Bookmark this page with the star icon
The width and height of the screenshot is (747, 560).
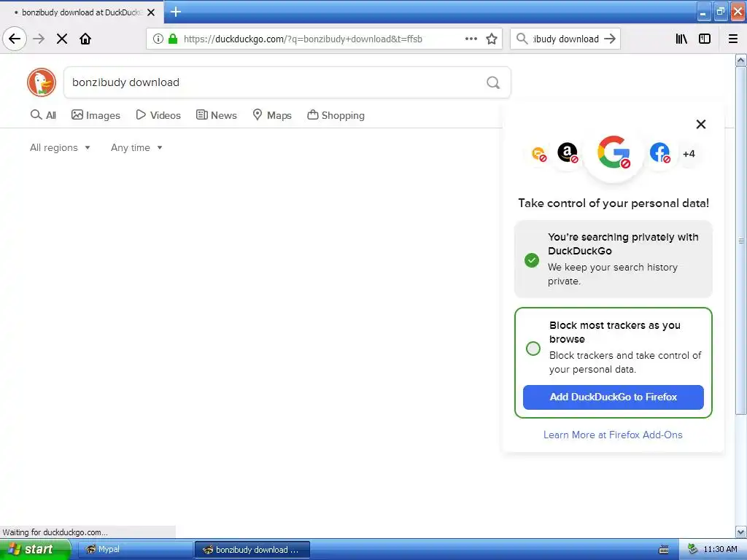[x=492, y=39]
